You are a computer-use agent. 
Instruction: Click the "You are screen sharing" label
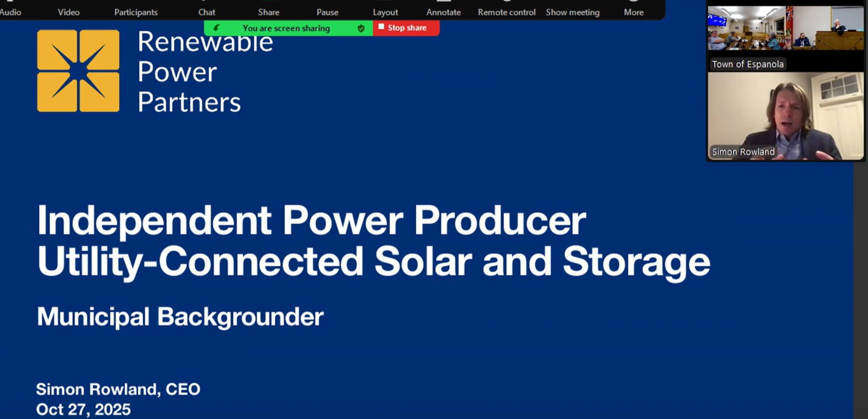286,28
